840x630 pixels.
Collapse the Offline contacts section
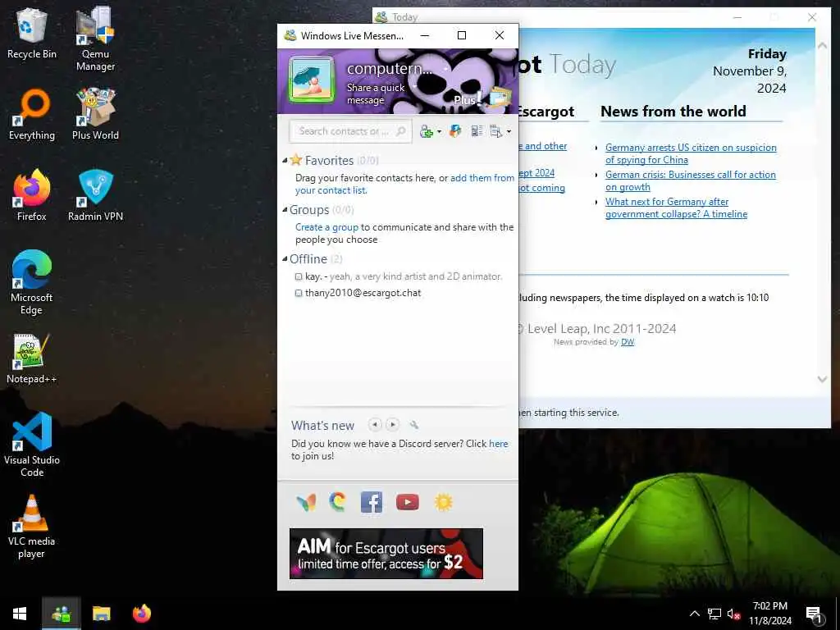pyautogui.click(x=285, y=258)
